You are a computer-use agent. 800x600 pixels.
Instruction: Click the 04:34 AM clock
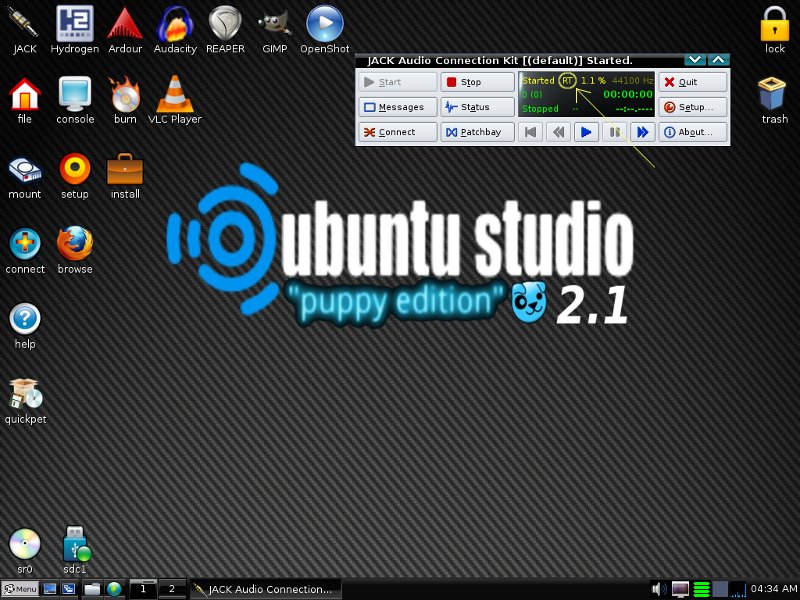[773, 589]
